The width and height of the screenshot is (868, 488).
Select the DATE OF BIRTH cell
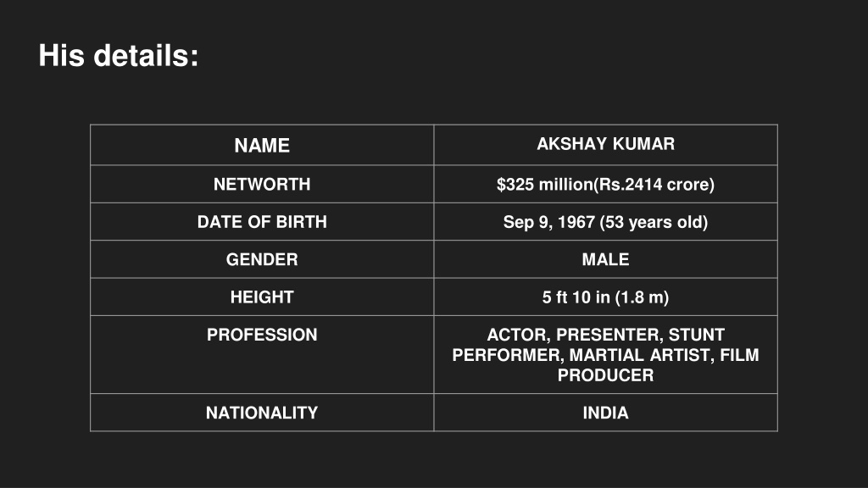tap(262, 222)
